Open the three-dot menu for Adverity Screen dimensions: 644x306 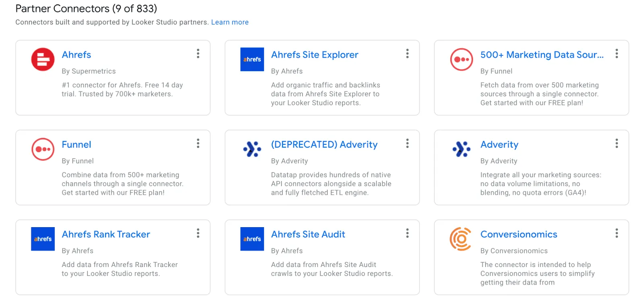click(616, 143)
